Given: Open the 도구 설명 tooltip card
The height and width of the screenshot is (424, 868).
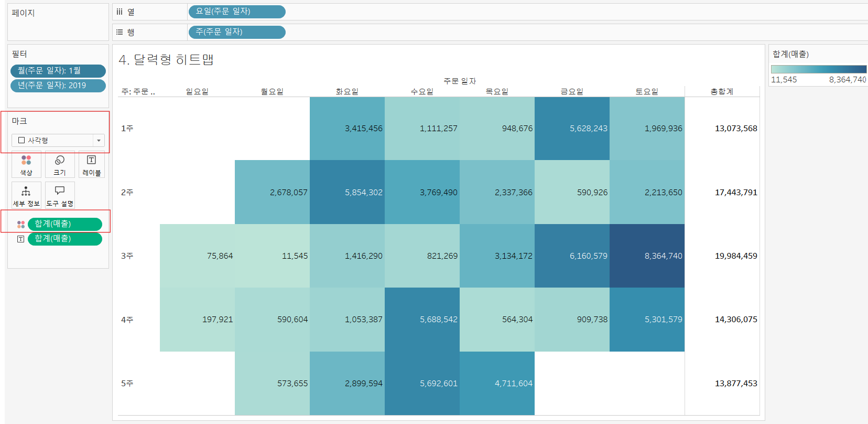Looking at the screenshot, I should tap(60, 196).
